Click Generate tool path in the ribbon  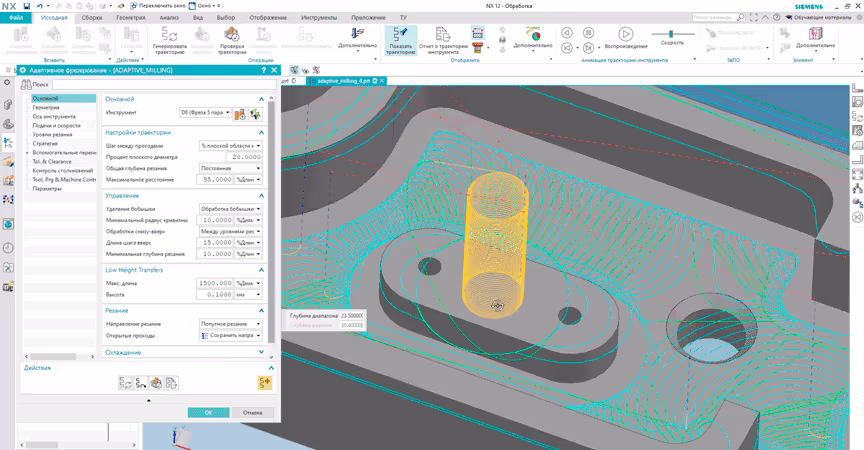169,41
